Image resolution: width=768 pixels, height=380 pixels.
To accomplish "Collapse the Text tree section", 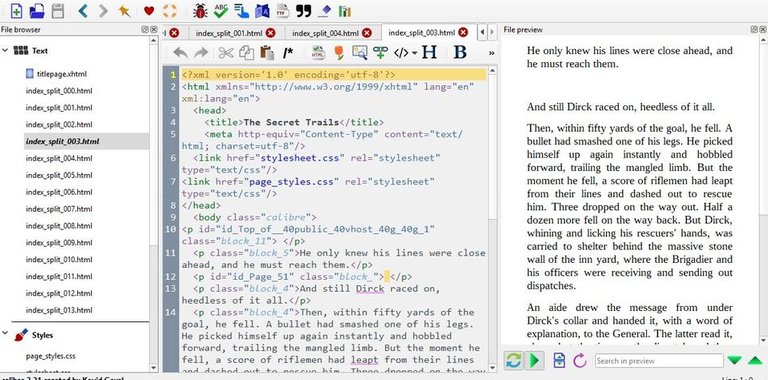I will pos(5,50).
